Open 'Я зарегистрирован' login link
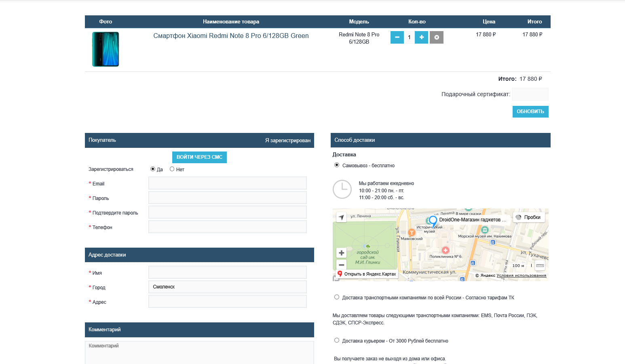 [287, 141]
